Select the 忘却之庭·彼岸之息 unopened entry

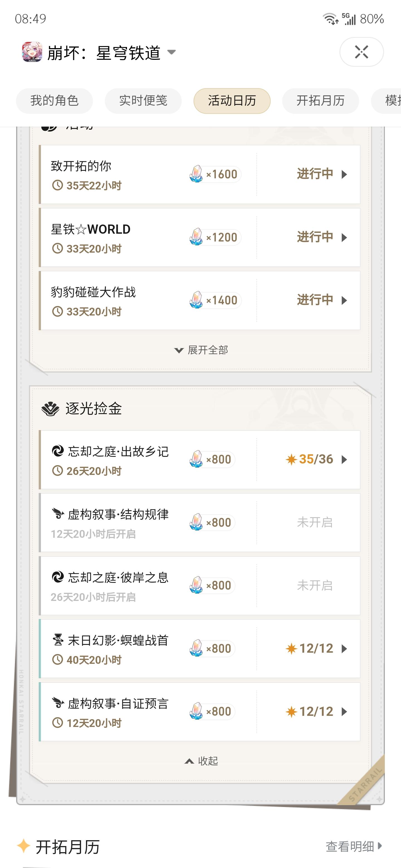pos(199,586)
